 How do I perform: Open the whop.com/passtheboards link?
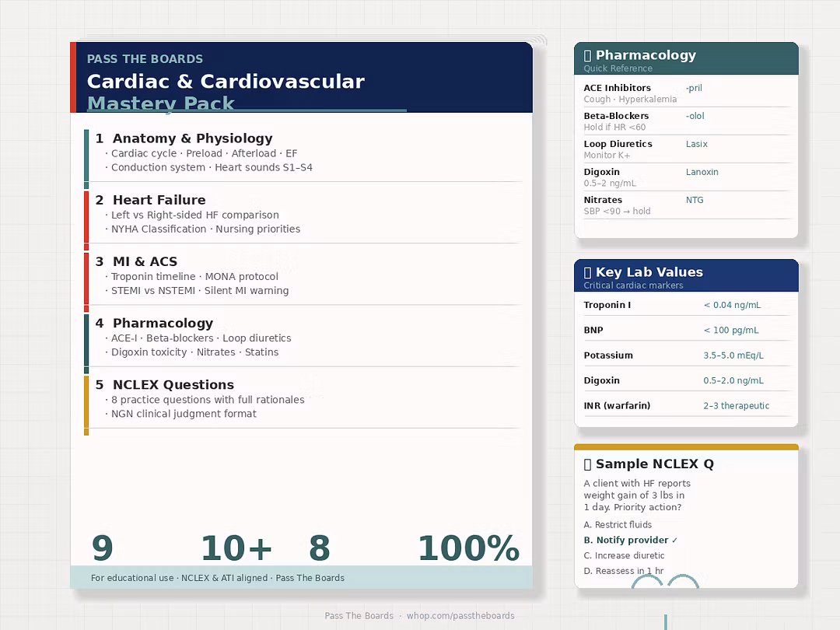point(460,615)
